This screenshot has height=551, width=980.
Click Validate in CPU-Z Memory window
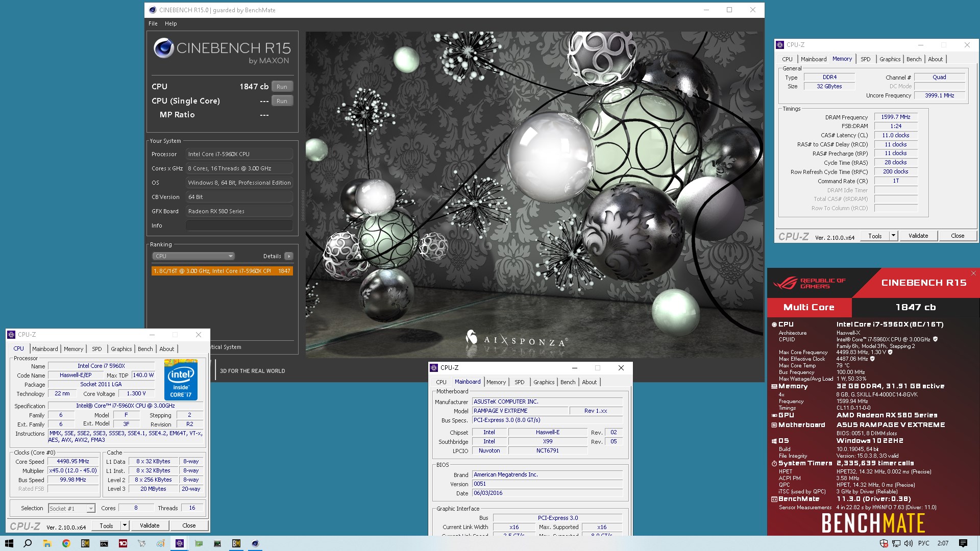(x=918, y=236)
